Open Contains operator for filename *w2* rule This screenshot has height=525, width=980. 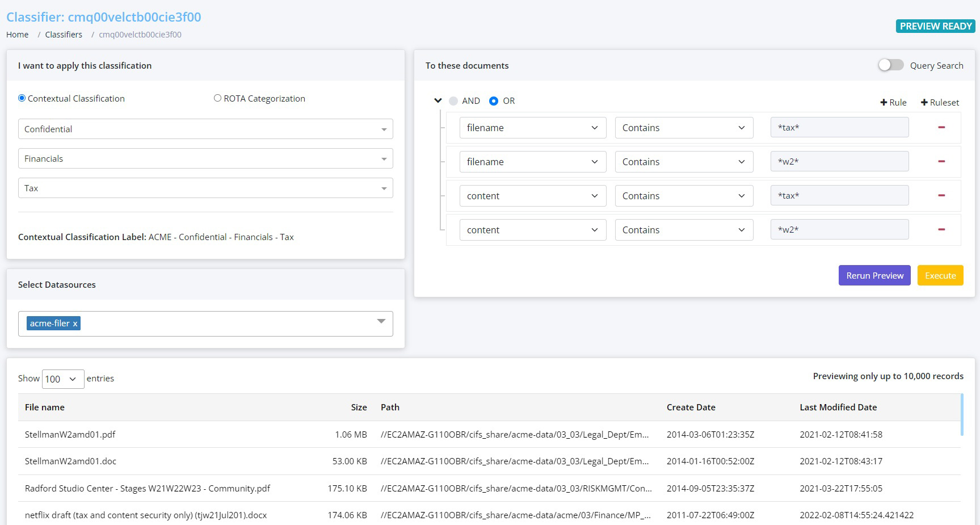coord(684,162)
